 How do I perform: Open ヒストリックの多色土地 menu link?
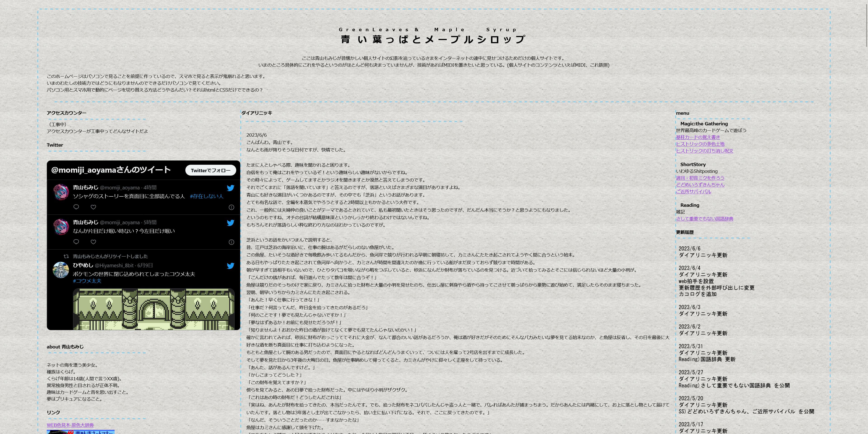coord(700,144)
